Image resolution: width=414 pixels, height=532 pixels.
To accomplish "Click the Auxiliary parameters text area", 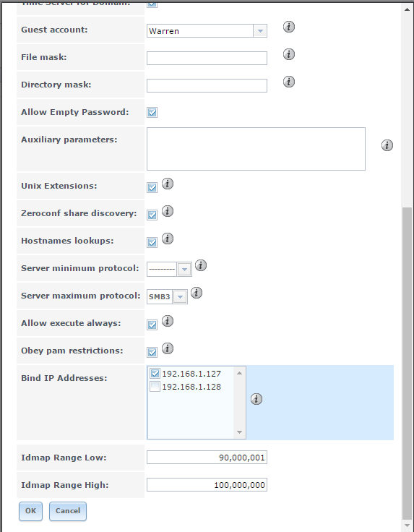I will (256, 149).
